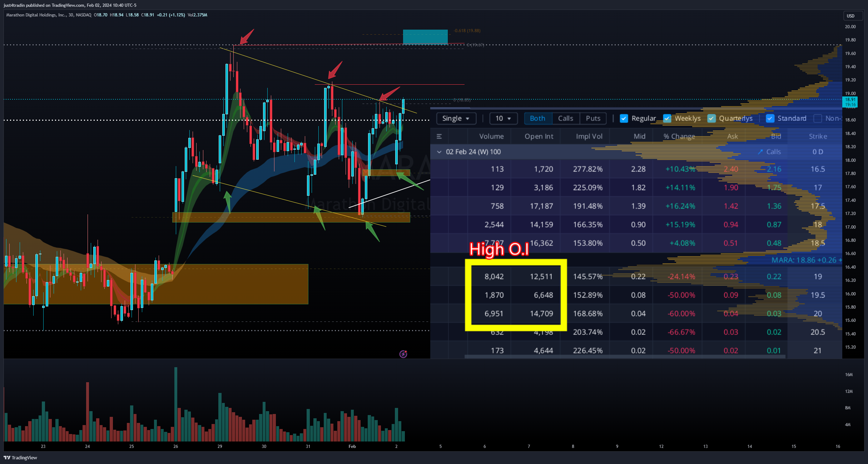Click the TradingView logo at bottom left
Image resolution: width=868 pixels, height=464 pixels.
20,458
